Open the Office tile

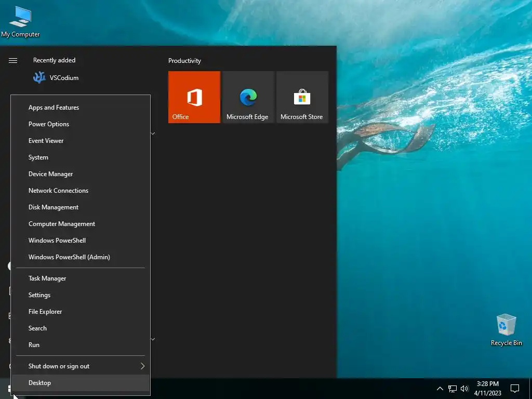click(x=194, y=97)
